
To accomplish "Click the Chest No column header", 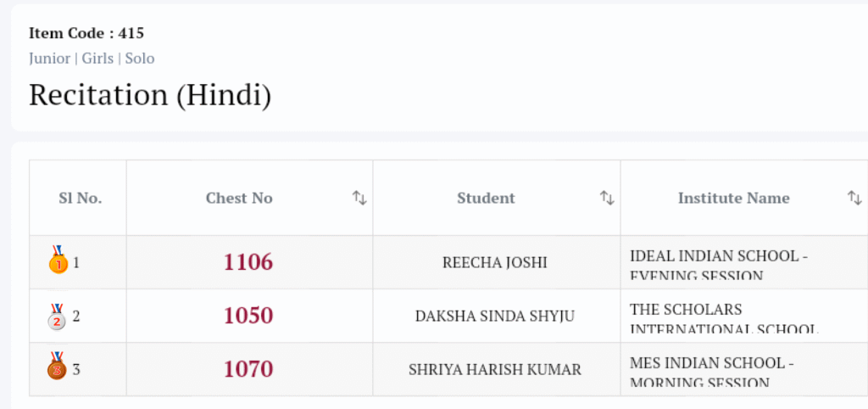I will pos(239,198).
